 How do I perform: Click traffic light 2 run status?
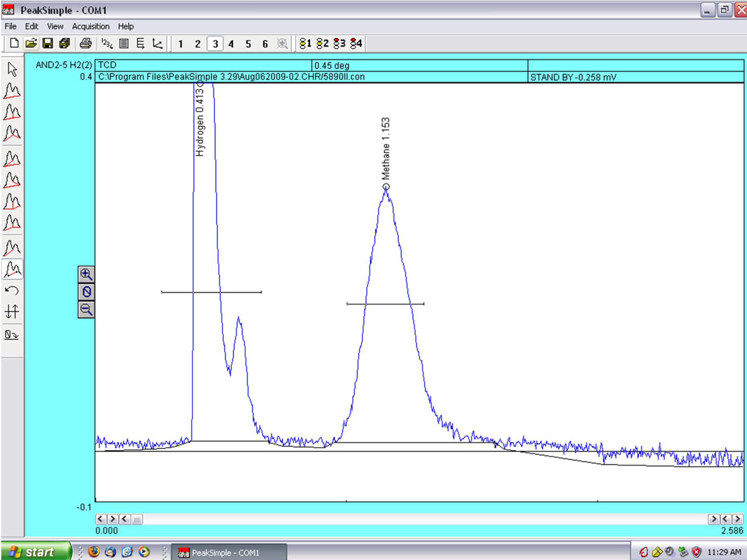pos(322,44)
